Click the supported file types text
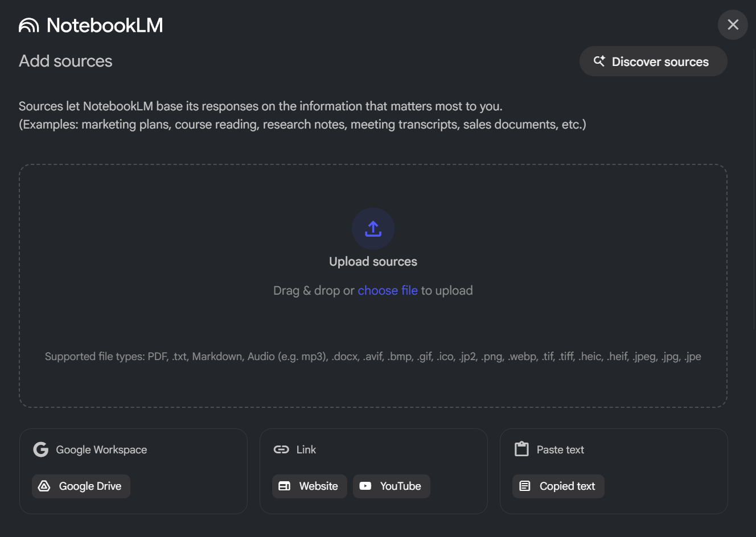756x537 pixels. pyautogui.click(x=373, y=357)
